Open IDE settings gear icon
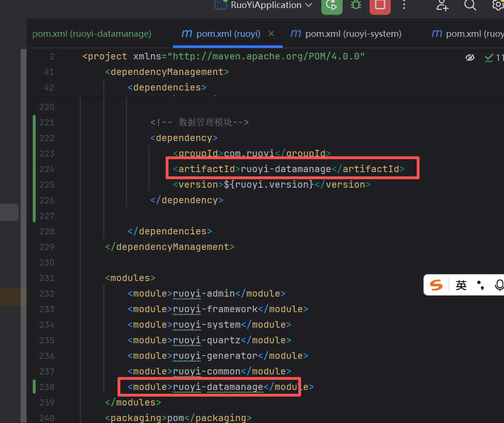 [x=498, y=5]
